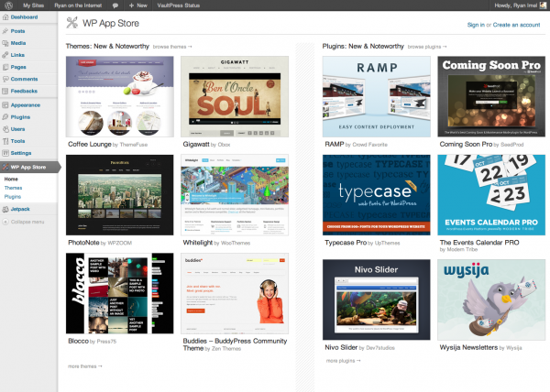Image resolution: width=550 pixels, height=392 pixels.
Task: Click the Dashboard icon in the sidebar
Action: tap(6, 17)
